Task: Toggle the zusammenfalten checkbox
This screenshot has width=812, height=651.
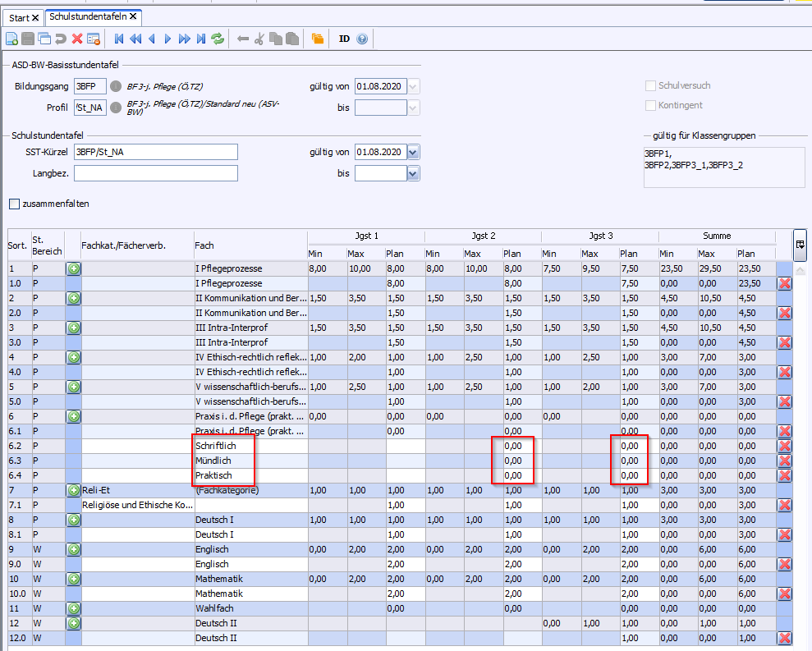Action: pyautogui.click(x=14, y=204)
